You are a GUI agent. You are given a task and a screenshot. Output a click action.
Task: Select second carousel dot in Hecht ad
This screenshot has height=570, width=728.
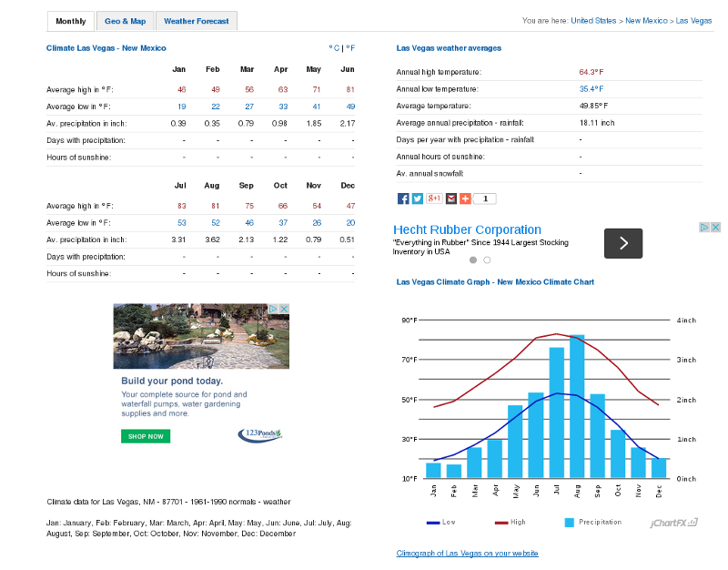(487, 260)
